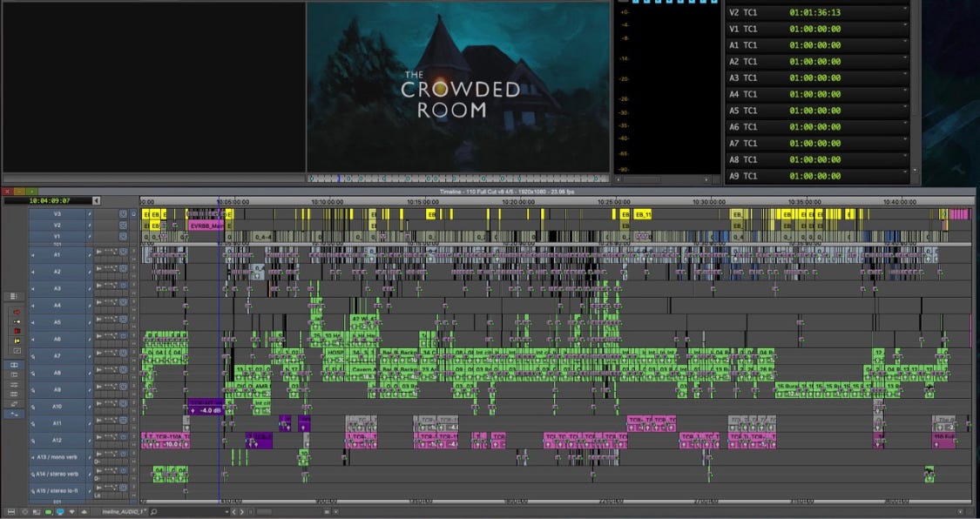Open the timeline search magnifier icon
This screenshot has width=980, height=519.
pos(153,512)
